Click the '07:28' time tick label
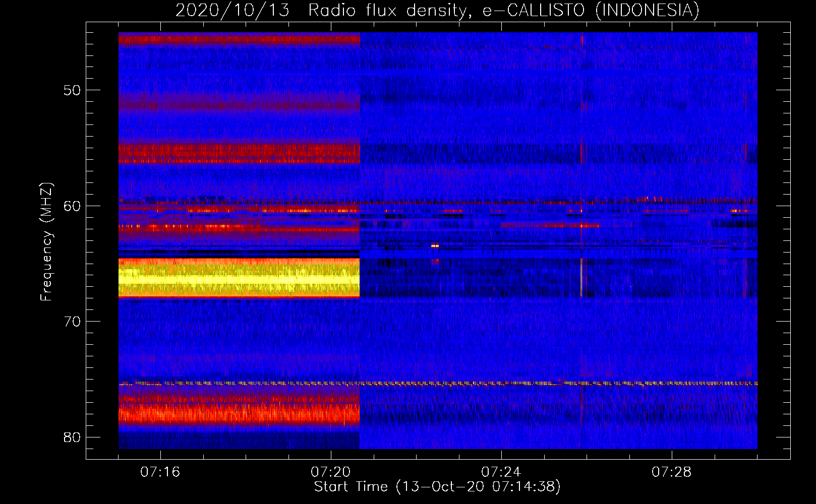The height and width of the screenshot is (504, 816). pos(671,472)
